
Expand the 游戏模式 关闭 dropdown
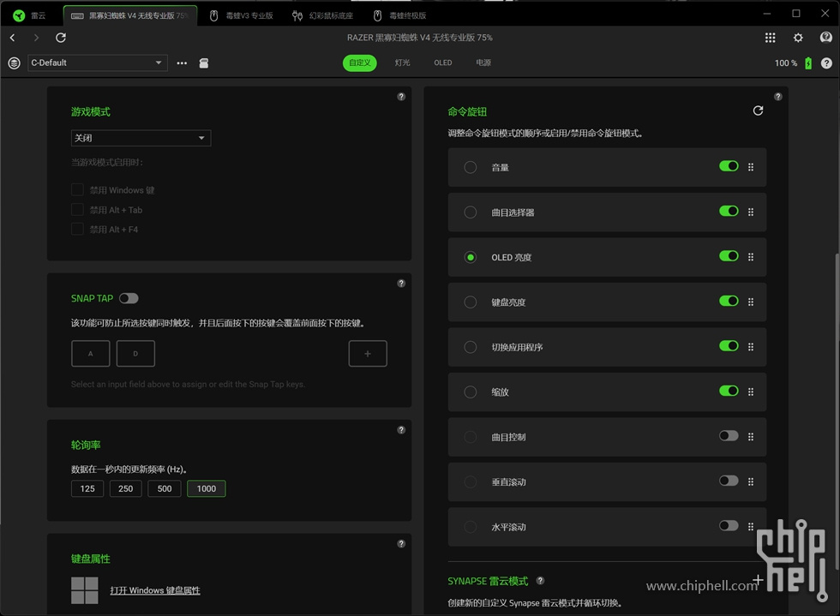pos(141,138)
